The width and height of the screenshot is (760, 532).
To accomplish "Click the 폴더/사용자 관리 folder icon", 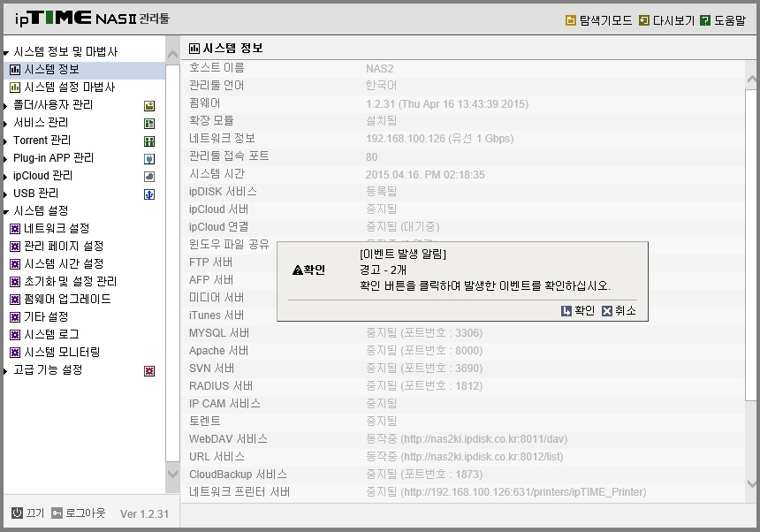I will click(149, 106).
